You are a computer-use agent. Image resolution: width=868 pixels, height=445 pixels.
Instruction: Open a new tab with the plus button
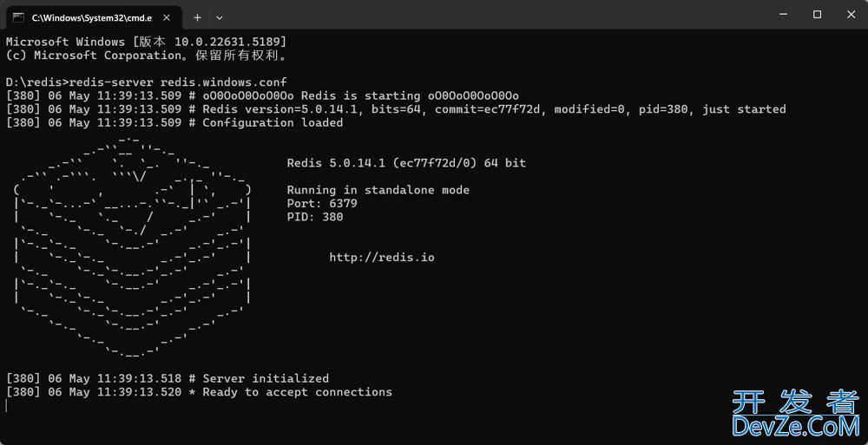[197, 17]
